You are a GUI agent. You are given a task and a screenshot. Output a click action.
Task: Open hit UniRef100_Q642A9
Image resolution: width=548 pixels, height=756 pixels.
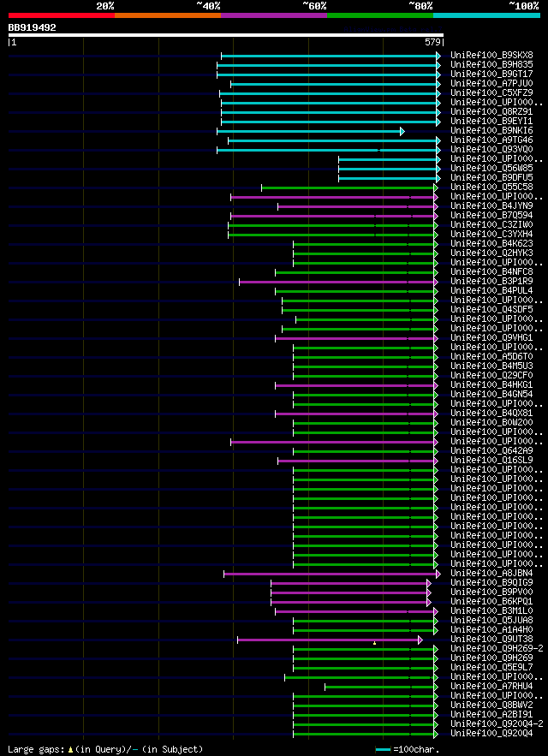491,450
